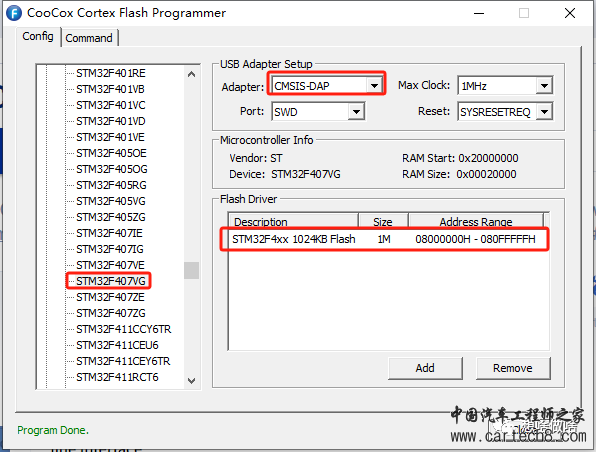
Task: Select STM32F405VG in device tree
Action: pyautogui.click(x=111, y=201)
